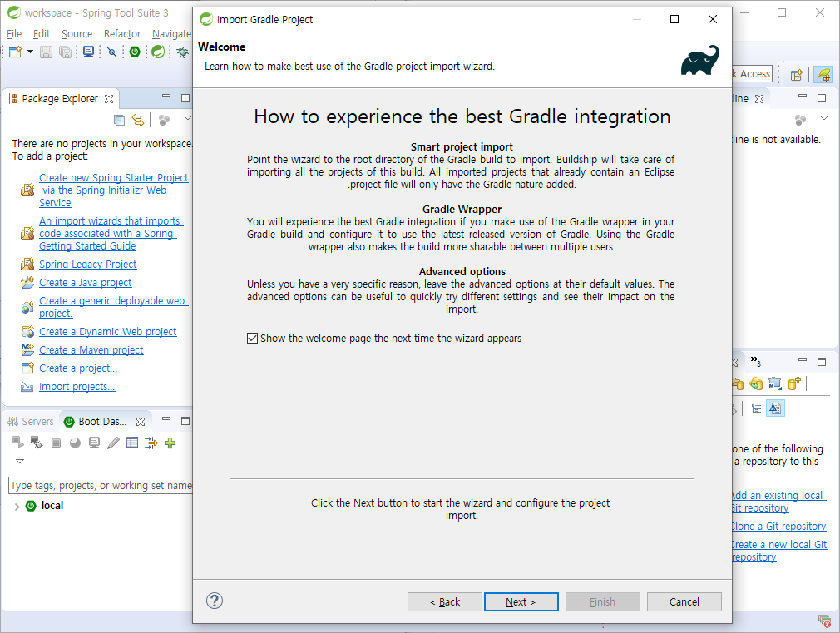Maximize the Package Explorer panel
Viewport: 840px width, 633px height.
click(185, 97)
